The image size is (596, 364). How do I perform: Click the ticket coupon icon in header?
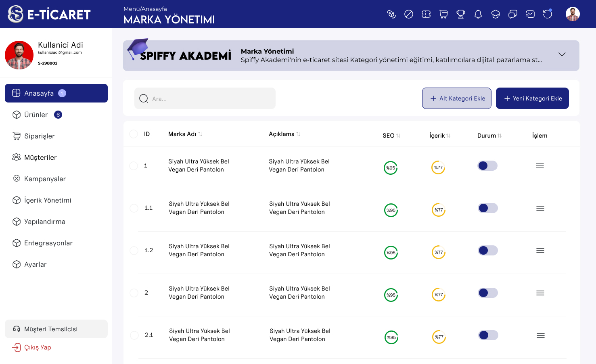(x=426, y=15)
